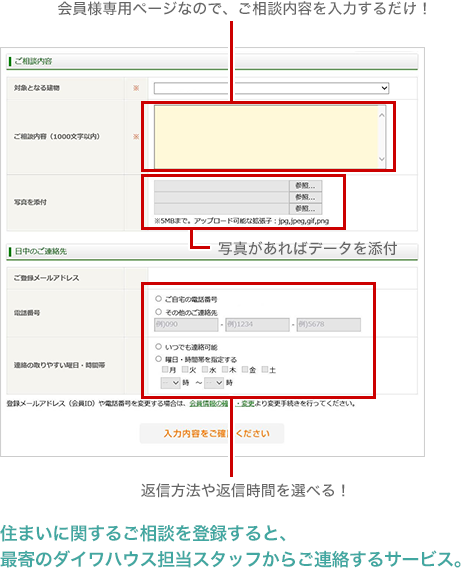Click the 例)5678 phone number field
This screenshot has height=570, width=465.
coord(329,325)
